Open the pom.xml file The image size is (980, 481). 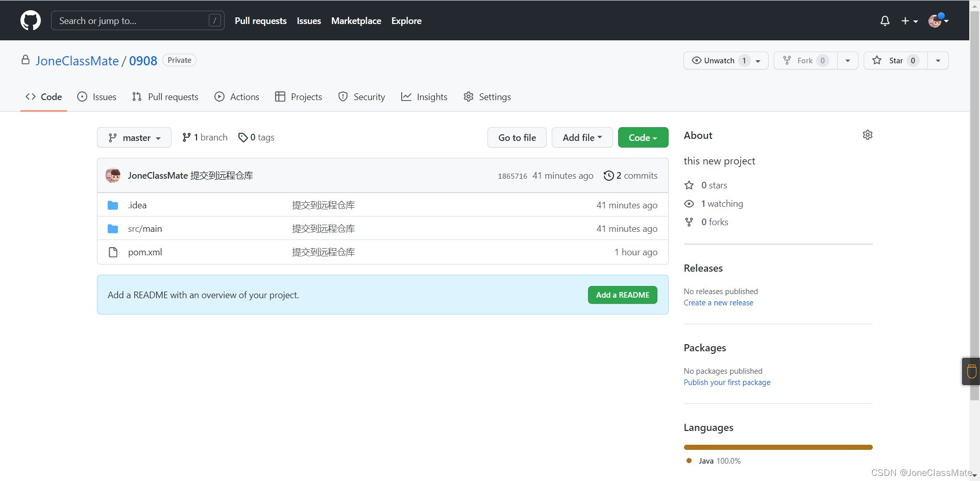(145, 252)
